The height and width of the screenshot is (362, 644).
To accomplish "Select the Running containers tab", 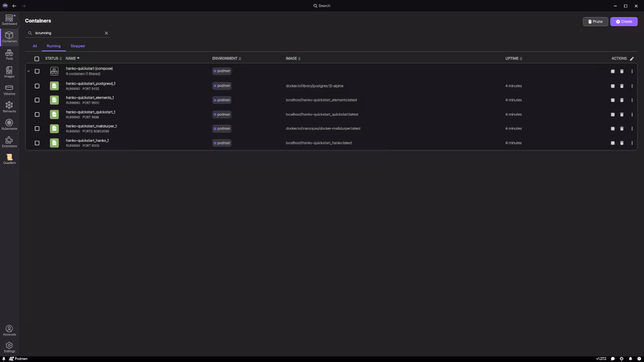I will click(53, 46).
